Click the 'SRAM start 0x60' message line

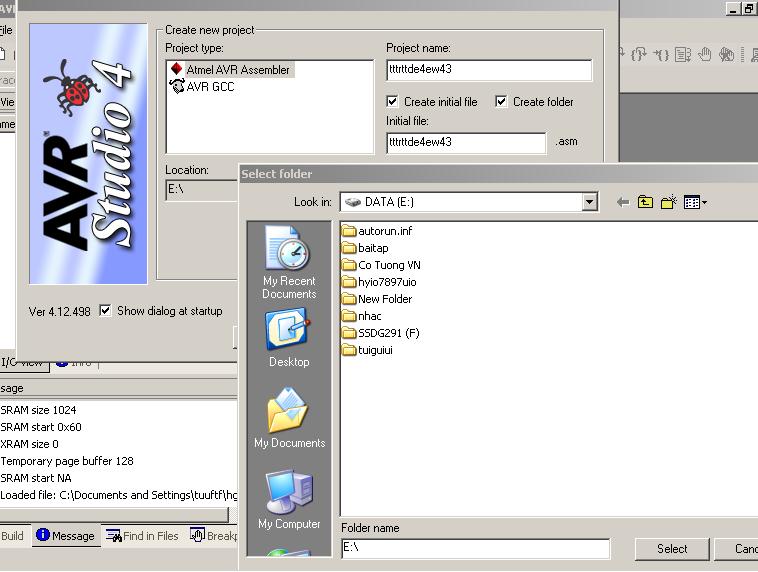point(41,427)
